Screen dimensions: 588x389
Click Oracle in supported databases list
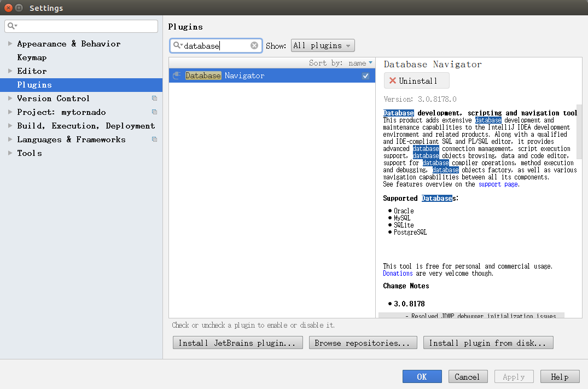pyautogui.click(x=404, y=211)
